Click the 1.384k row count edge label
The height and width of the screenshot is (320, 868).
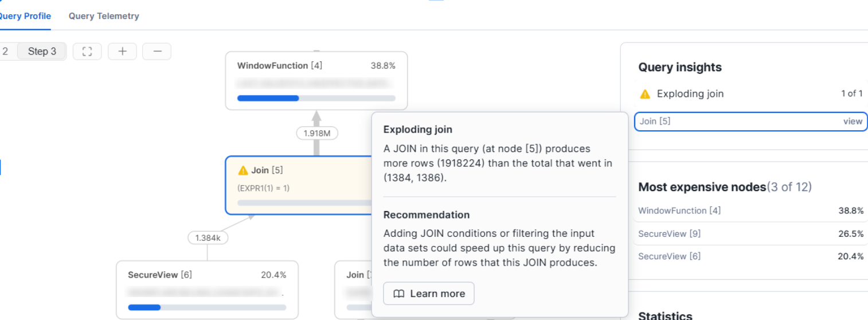(208, 237)
